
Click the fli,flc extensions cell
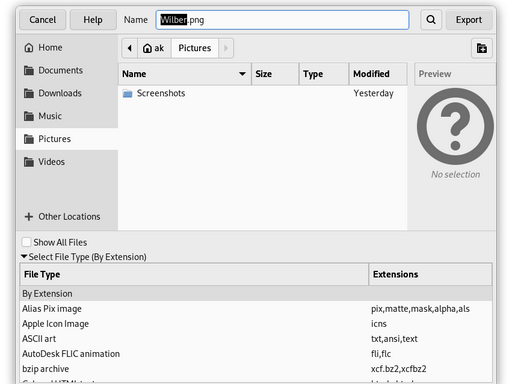381,354
